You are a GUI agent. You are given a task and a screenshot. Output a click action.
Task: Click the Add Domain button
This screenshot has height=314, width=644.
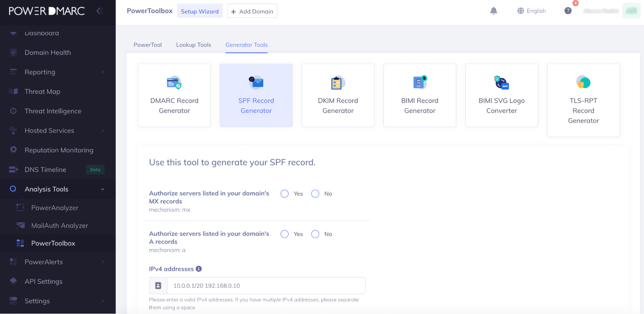pyautogui.click(x=252, y=11)
